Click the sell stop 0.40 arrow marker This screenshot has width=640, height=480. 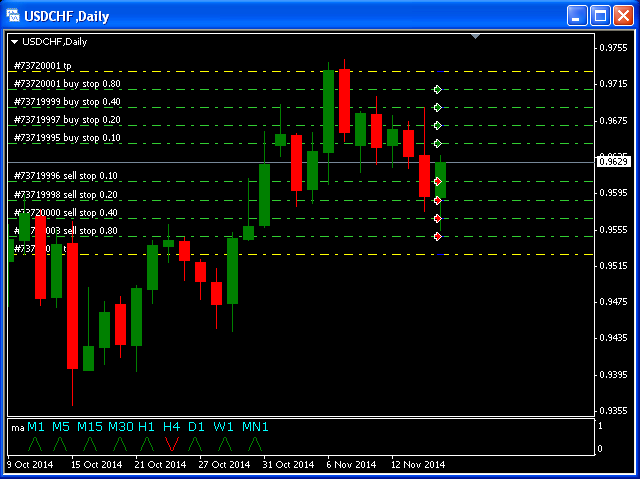pyautogui.click(x=437, y=218)
